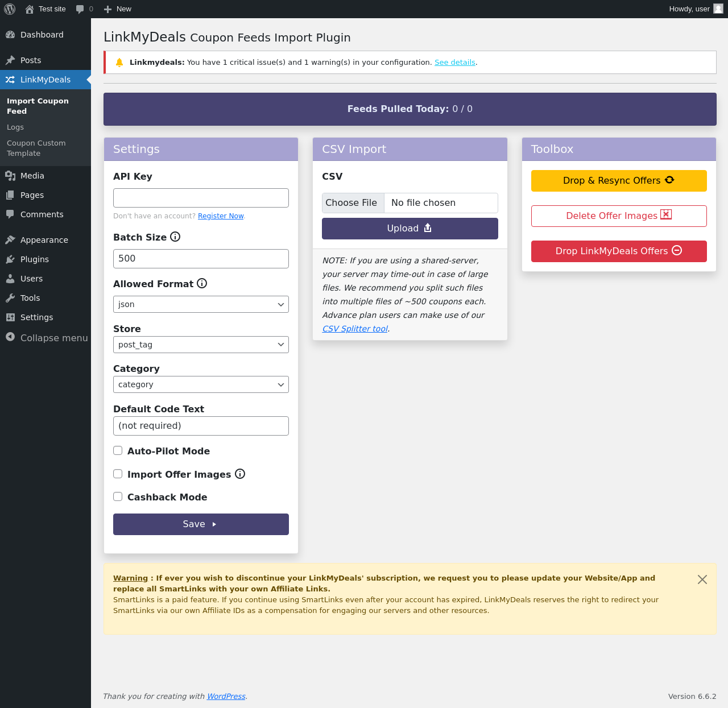Viewport: 728px width, 708px height.
Task: Open the See details link
Action: click(x=455, y=63)
